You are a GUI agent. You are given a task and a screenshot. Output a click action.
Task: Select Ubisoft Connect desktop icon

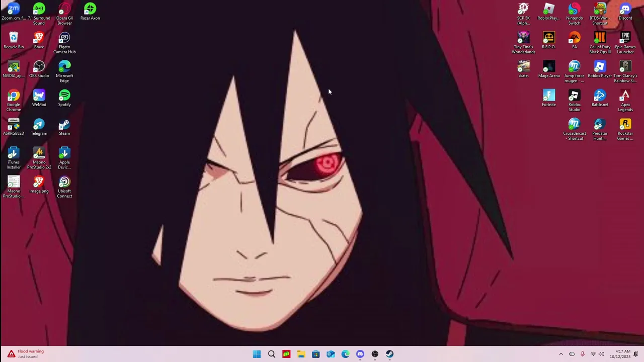click(x=64, y=187)
